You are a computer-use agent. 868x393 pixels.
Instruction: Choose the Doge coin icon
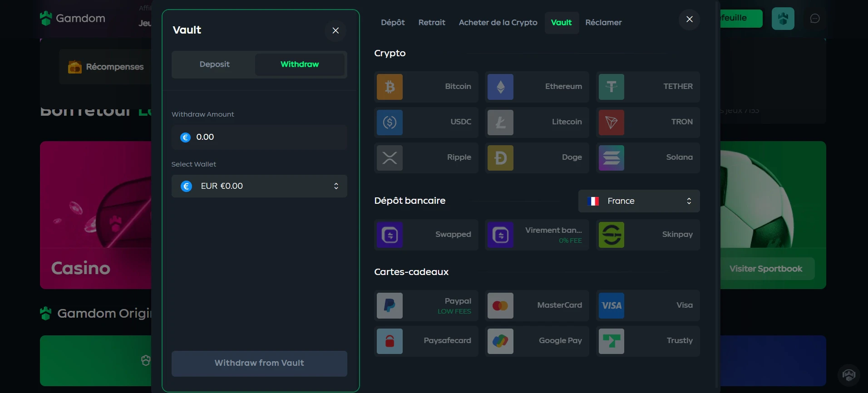tap(500, 157)
